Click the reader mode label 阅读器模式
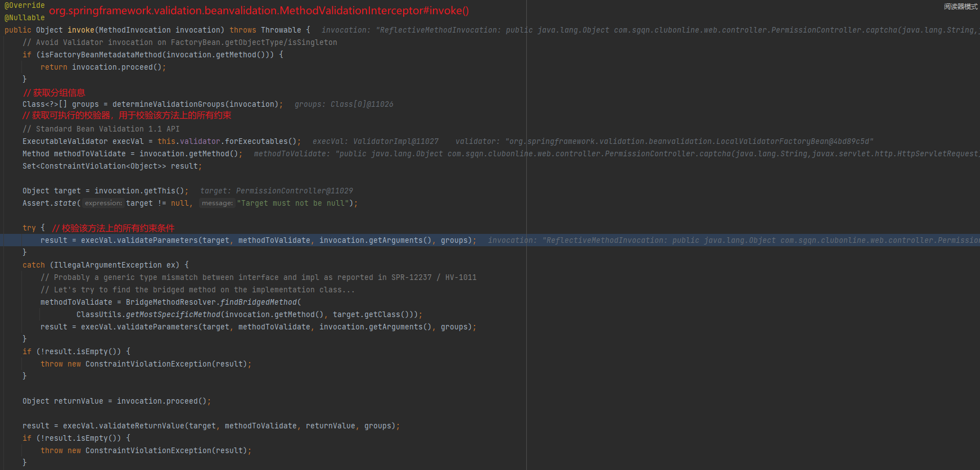This screenshot has height=470, width=980. click(x=961, y=7)
